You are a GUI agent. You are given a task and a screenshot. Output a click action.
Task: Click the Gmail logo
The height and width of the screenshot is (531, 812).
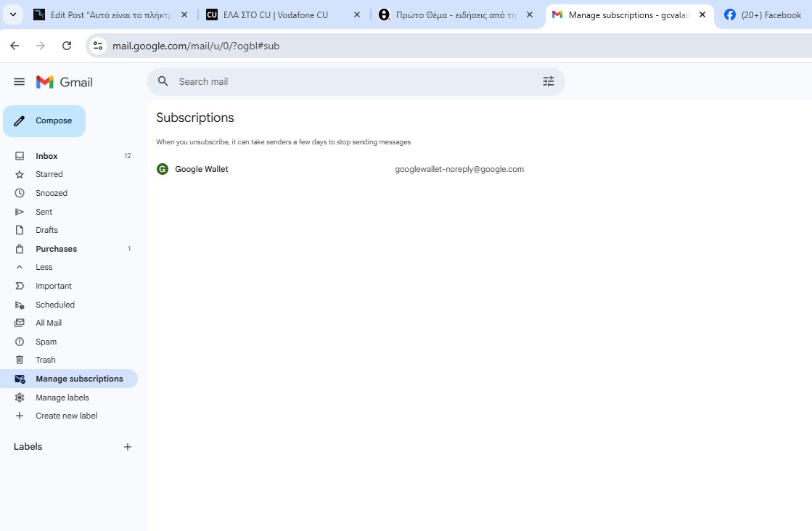pyautogui.click(x=65, y=82)
